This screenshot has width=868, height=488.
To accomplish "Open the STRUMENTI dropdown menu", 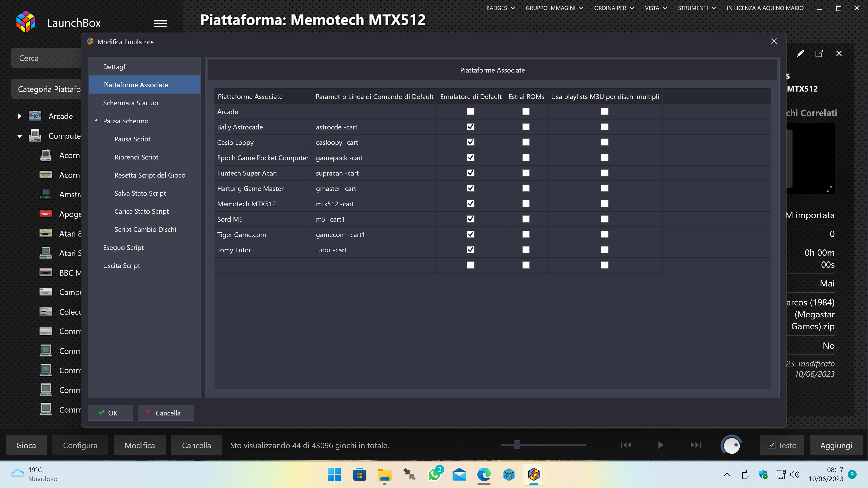I will [697, 8].
